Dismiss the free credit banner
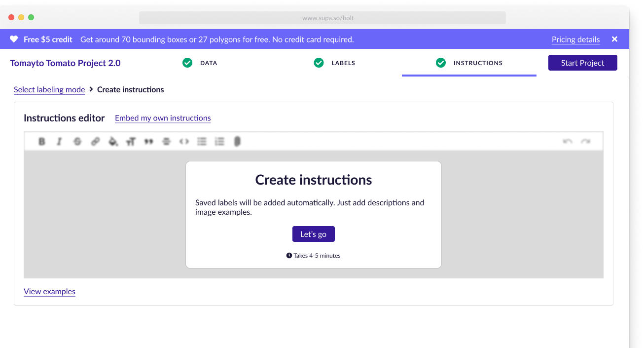Image resolution: width=644 pixels, height=348 pixels. [614, 39]
